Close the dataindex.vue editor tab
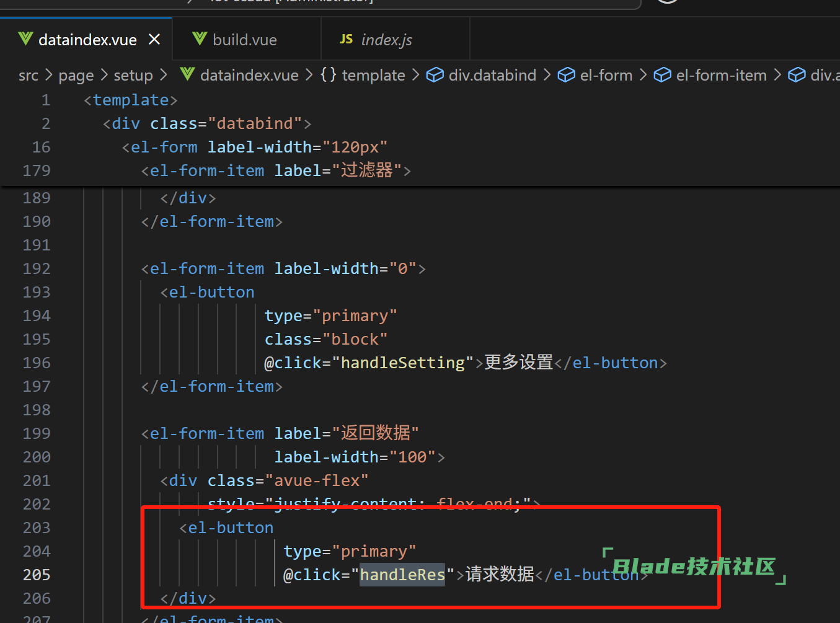This screenshot has height=623, width=840. click(154, 40)
